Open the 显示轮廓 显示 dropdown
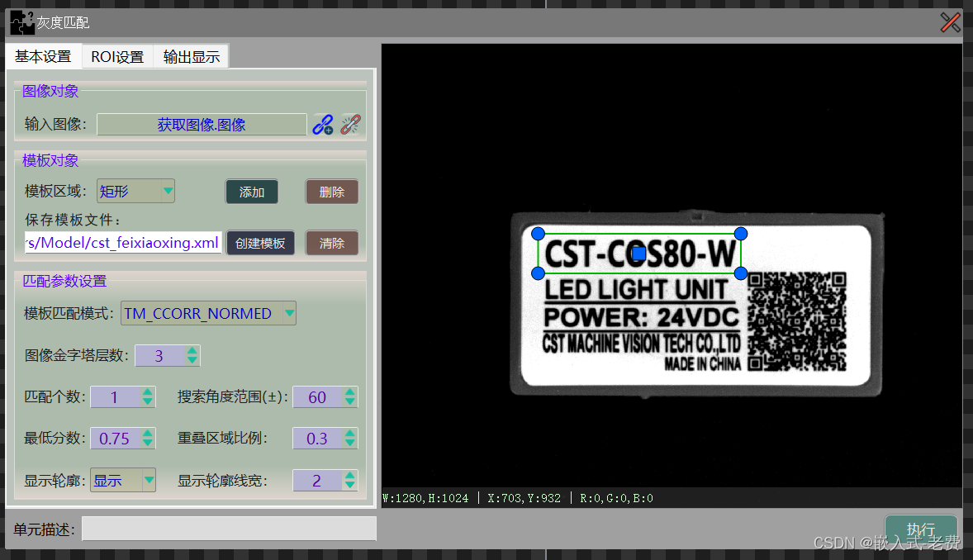The height and width of the screenshot is (560, 973). [x=123, y=480]
